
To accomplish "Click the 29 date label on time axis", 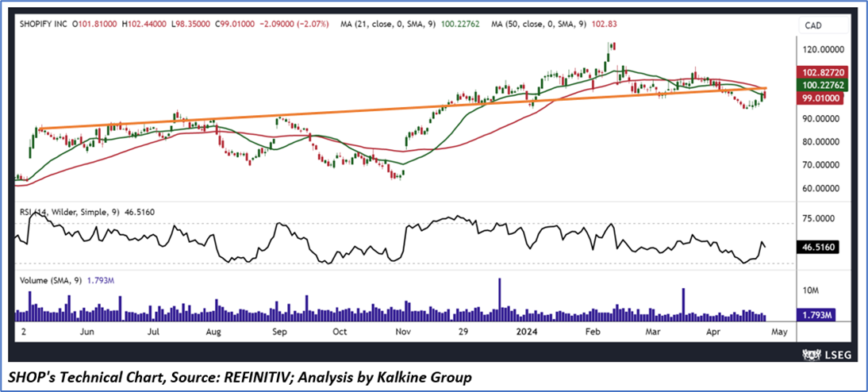I will pos(463,332).
